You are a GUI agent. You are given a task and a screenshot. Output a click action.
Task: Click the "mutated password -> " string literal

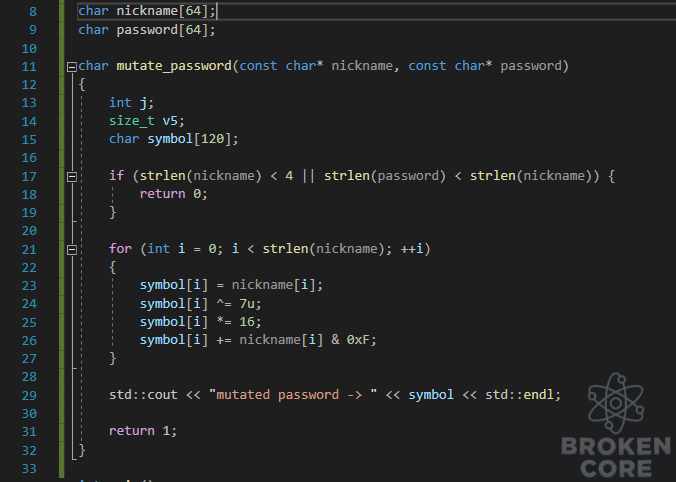293,395
